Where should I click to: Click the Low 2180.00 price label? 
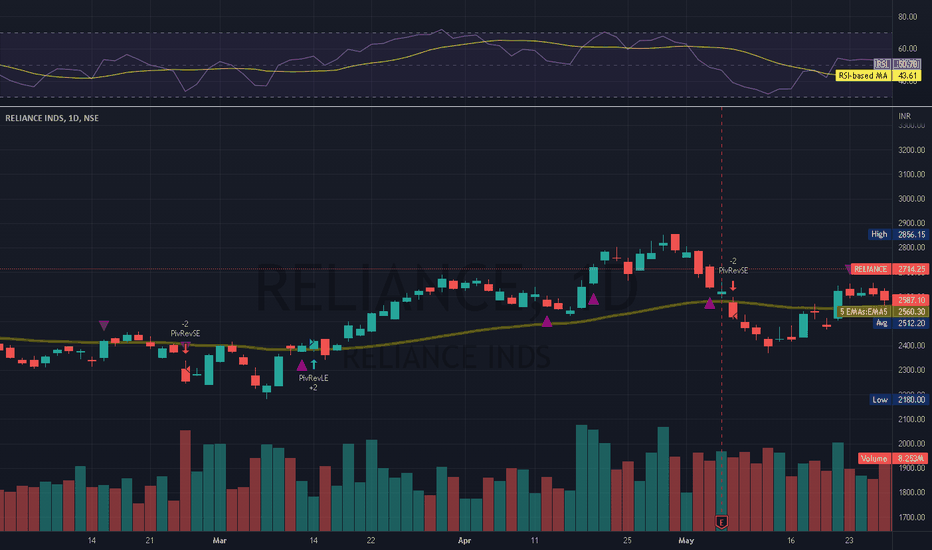coord(899,400)
